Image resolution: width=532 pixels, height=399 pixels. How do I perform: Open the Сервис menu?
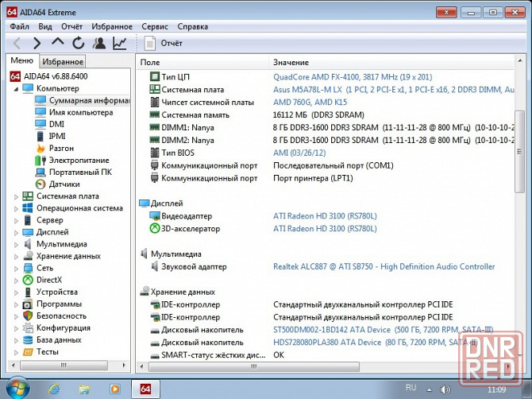click(x=155, y=26)
